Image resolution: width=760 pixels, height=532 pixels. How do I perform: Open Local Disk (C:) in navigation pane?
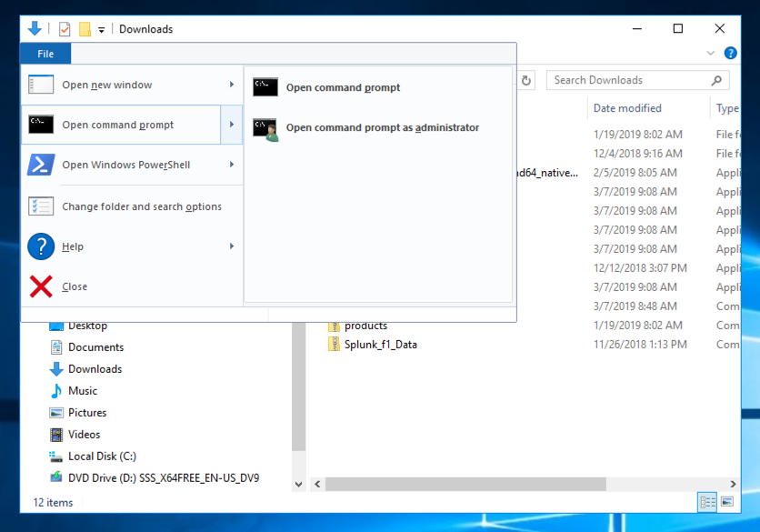[102, 457]
